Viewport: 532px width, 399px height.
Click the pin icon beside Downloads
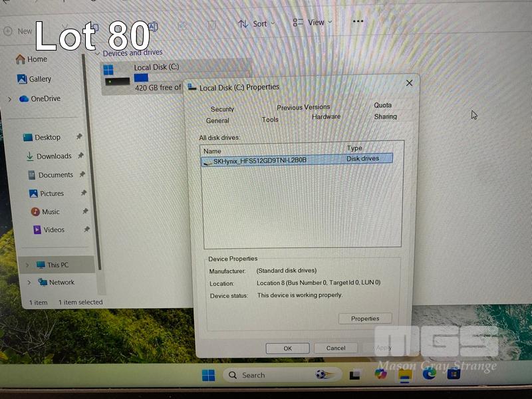click(x=80, y=156)
